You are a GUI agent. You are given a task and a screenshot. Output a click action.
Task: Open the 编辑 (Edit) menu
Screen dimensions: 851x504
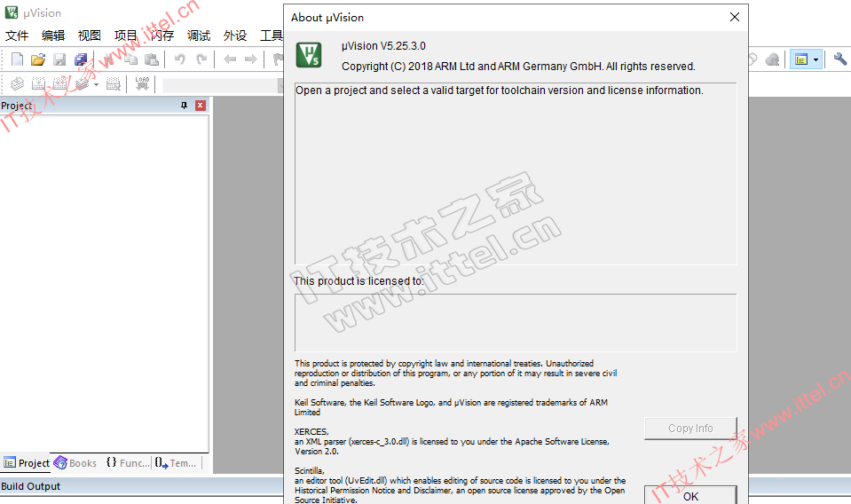click(x=53, y=35)
